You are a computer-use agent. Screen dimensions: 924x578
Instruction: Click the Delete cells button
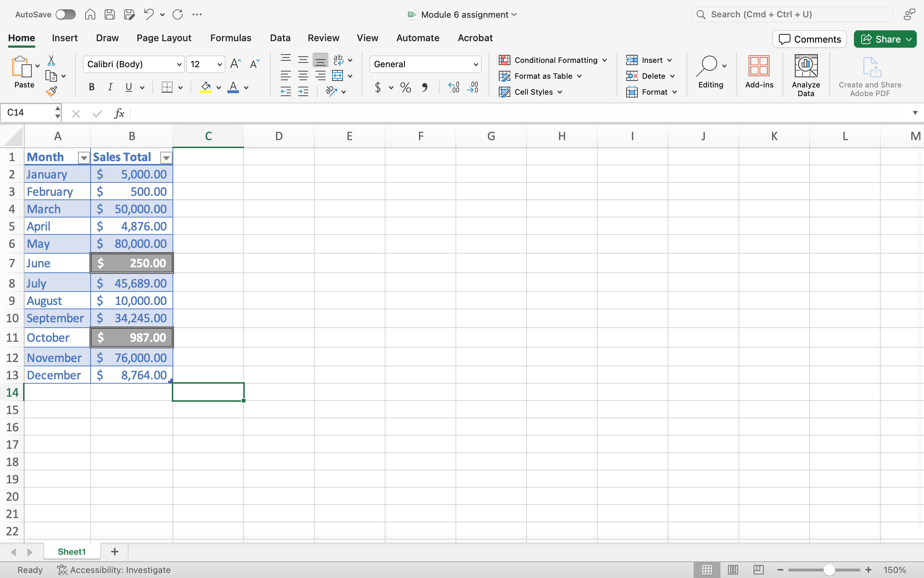point(651,76)
